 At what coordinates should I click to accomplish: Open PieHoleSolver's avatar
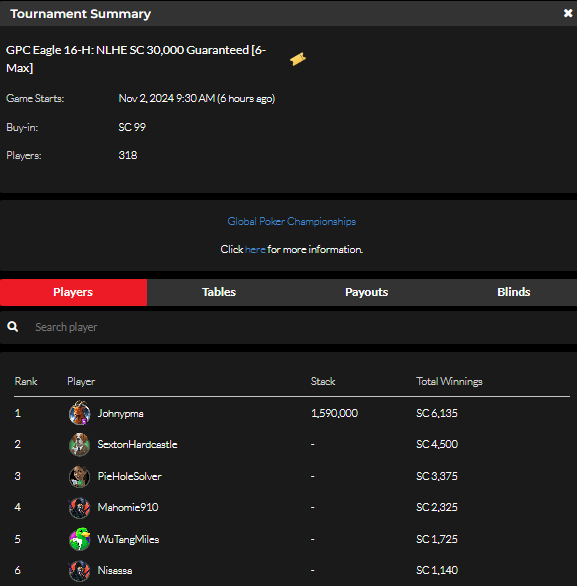[x=79, y=476]
